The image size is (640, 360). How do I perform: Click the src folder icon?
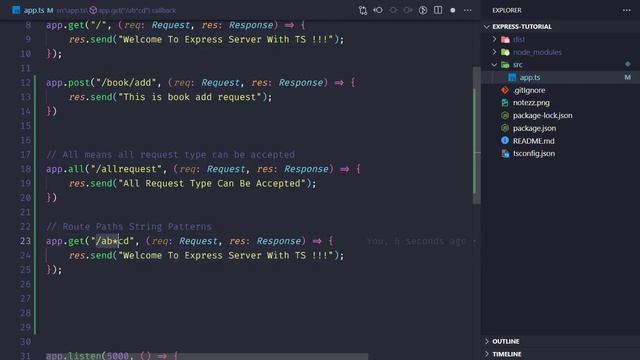tap(505, 65)
